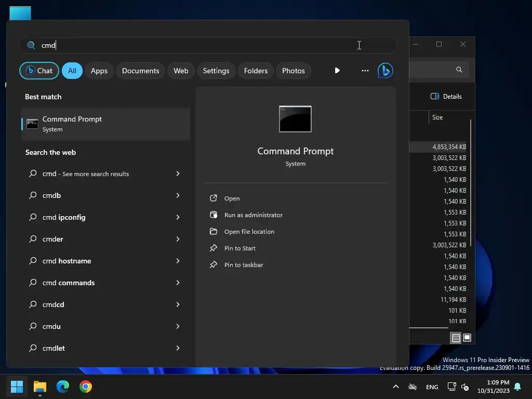
Task: Switch File Explorer to large thumbnails view
Action: click(467, 338)
